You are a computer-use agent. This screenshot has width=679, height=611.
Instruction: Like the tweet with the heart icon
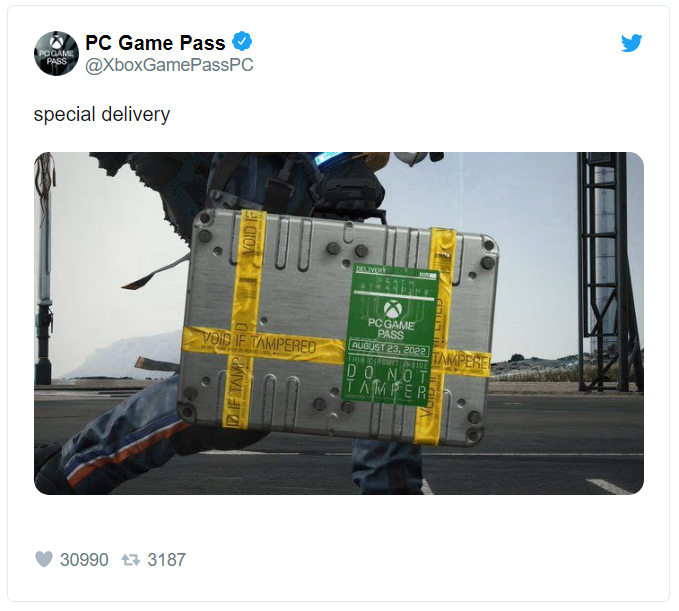click(44, 559)
